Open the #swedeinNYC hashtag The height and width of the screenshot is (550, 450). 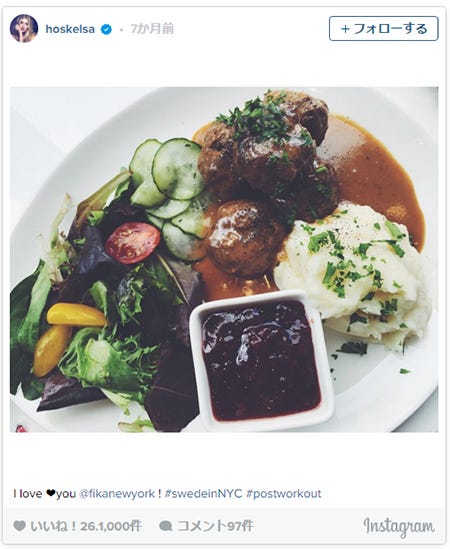203,494
